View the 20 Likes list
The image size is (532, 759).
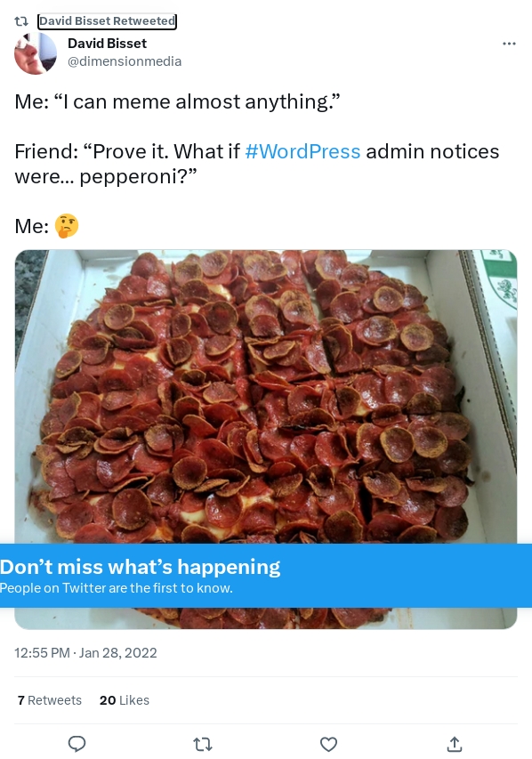tap(125, 700)
